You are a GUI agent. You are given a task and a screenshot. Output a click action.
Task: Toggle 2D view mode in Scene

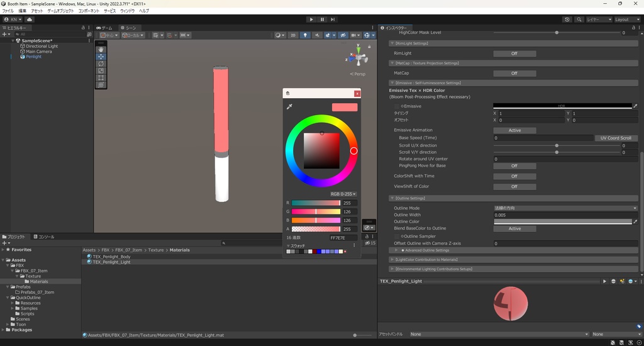[293, 35]
